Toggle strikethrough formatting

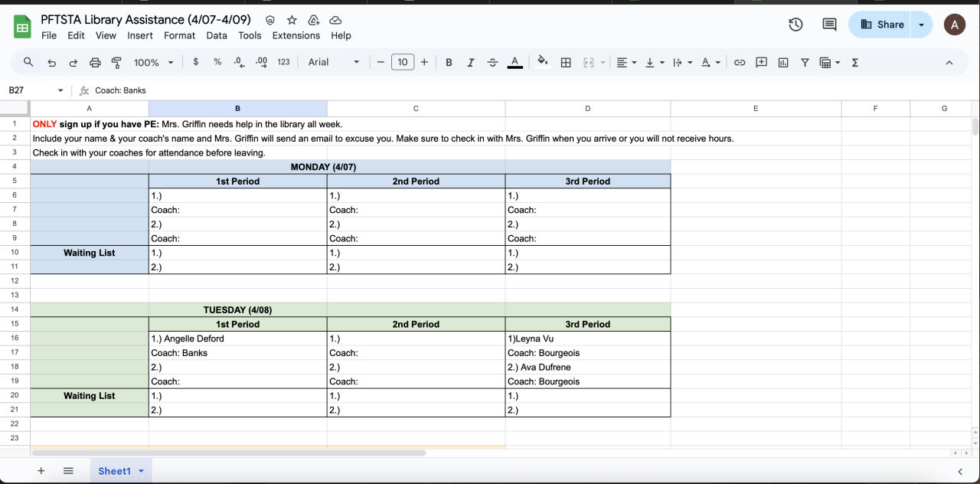point(492,62)
